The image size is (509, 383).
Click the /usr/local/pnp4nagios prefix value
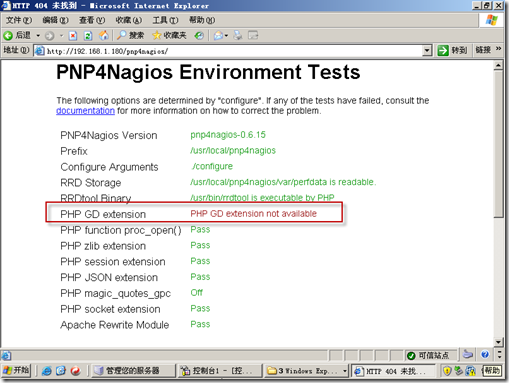(233, 151)
